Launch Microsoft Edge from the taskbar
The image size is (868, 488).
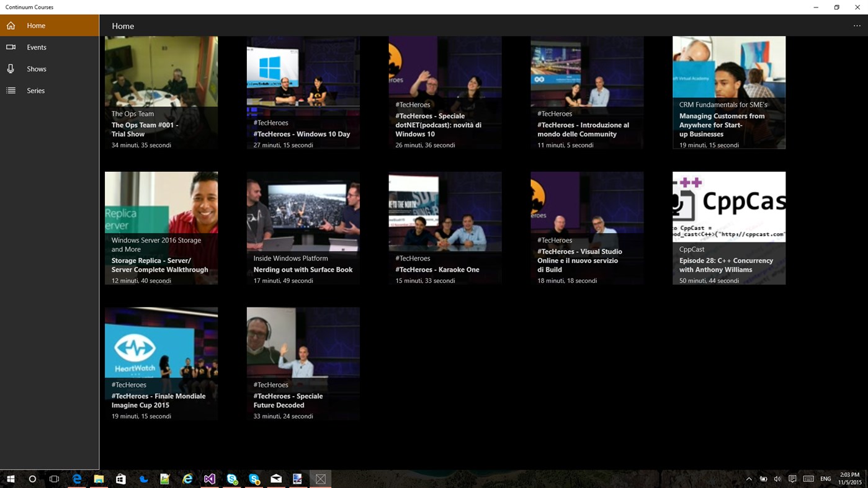pyautogui.click(x=77, y=479)
